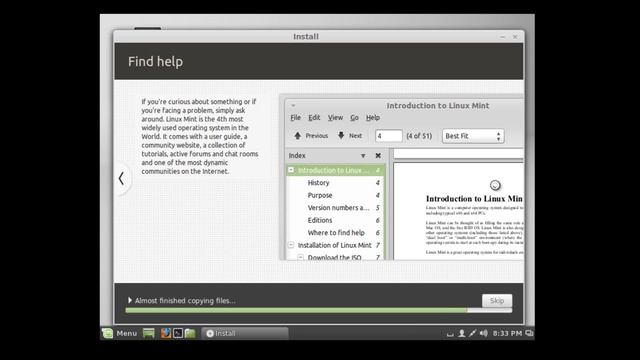Collapse the 'Download the ISO' expander

300,257
